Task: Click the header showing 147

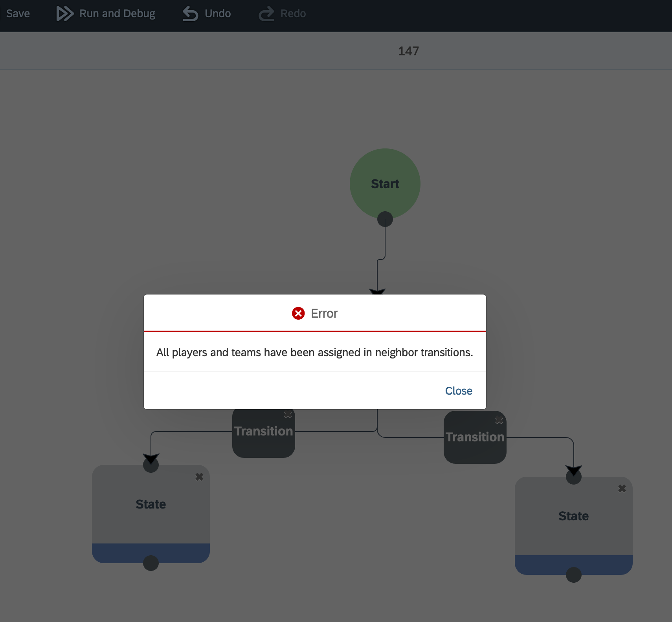Action: coord(409,51)
